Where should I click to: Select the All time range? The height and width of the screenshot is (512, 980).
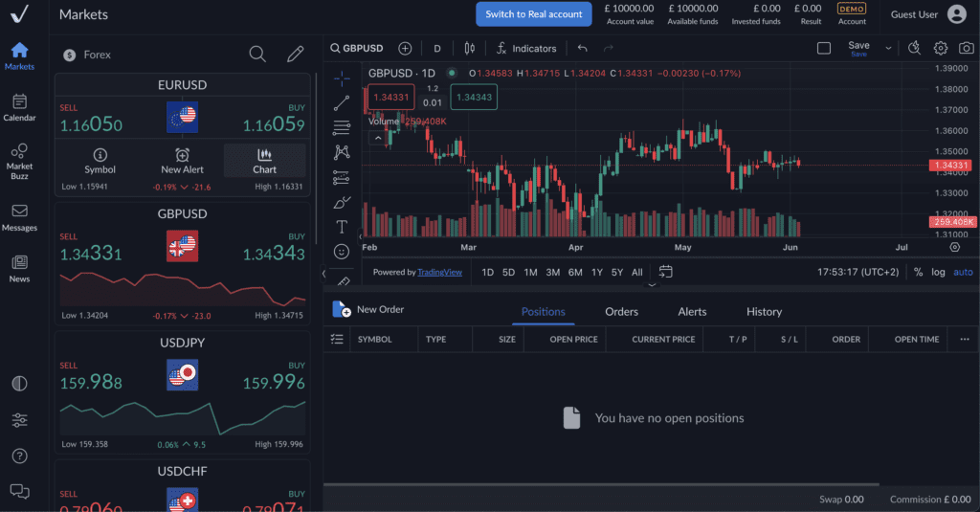[x=636, y=272]
